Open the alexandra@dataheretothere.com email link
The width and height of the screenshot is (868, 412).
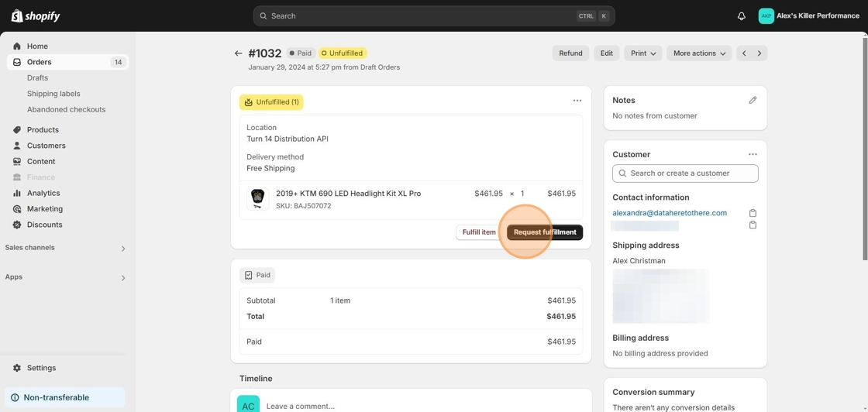point(669,213)
